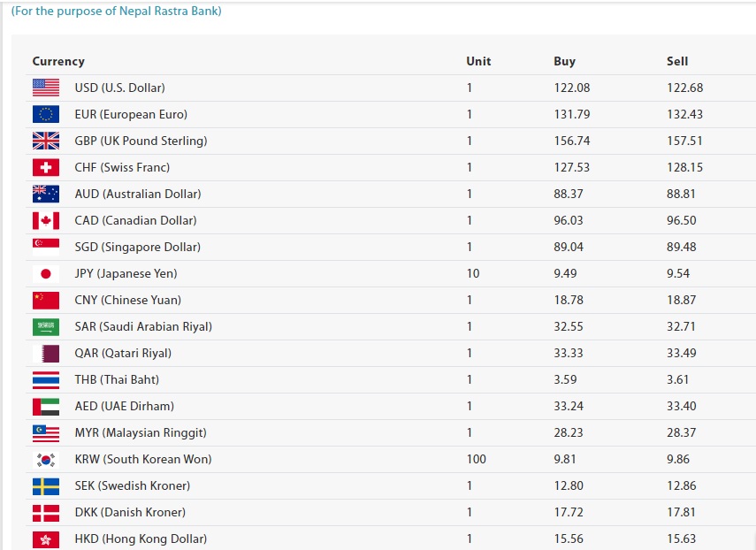Click the Nepal Rastra Bank purpose text
756x550 pixels.
coord(116,11)
